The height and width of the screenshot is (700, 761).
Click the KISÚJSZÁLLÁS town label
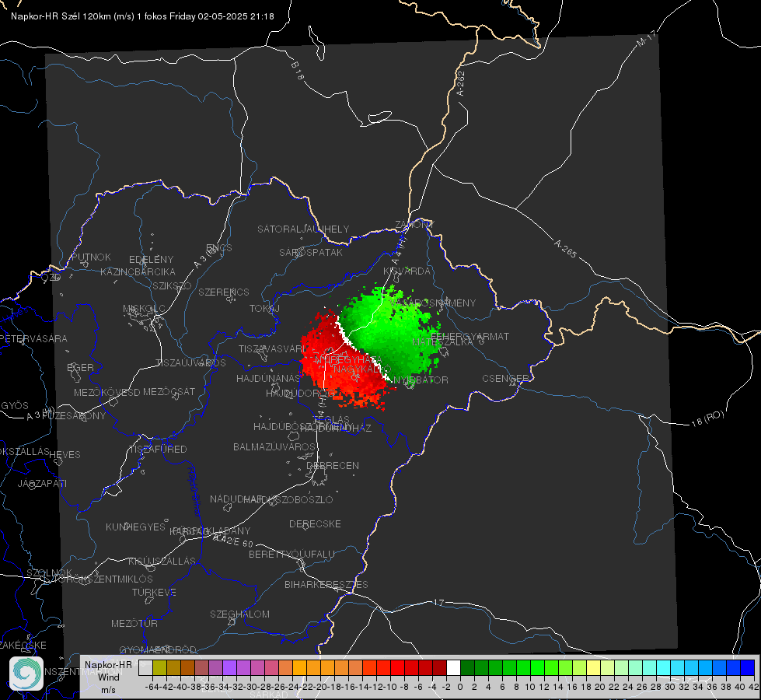162,561
